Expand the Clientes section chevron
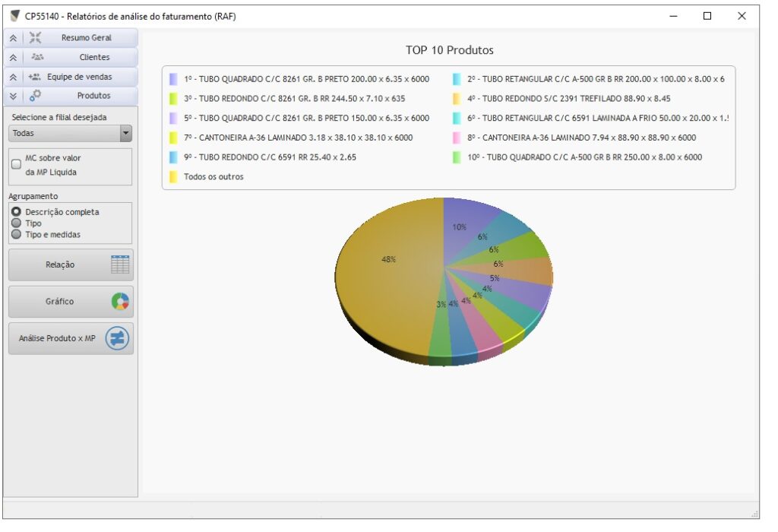Image resolution: width=778 pixels, height=532 pixels. coord(14,57)
